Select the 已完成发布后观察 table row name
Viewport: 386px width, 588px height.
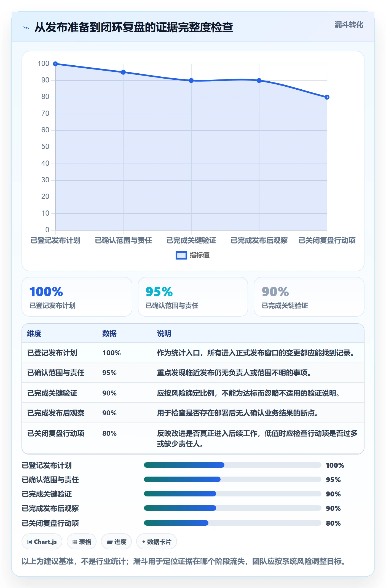(x=56, y=413)
